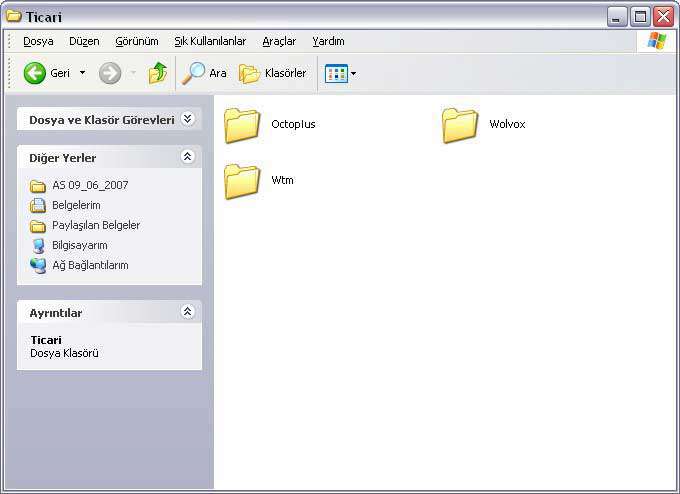680x494 pixels.
Task: Click the Bilgisayarım computer icon
Action: 38,246
